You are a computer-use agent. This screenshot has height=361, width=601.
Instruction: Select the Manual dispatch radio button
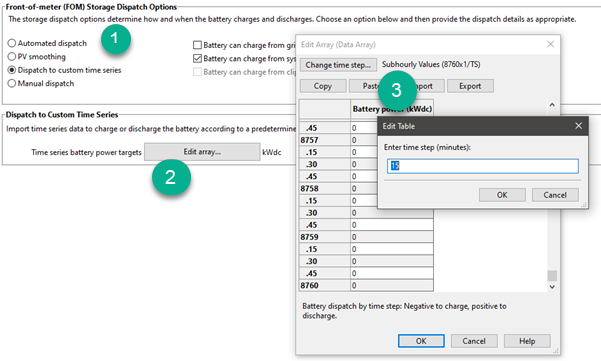[12, 84]
